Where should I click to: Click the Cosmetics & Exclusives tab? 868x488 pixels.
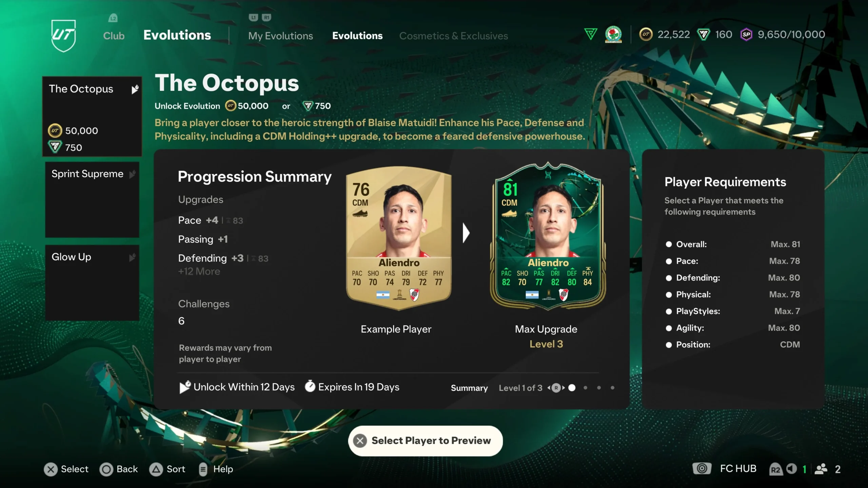pos(454,35)
